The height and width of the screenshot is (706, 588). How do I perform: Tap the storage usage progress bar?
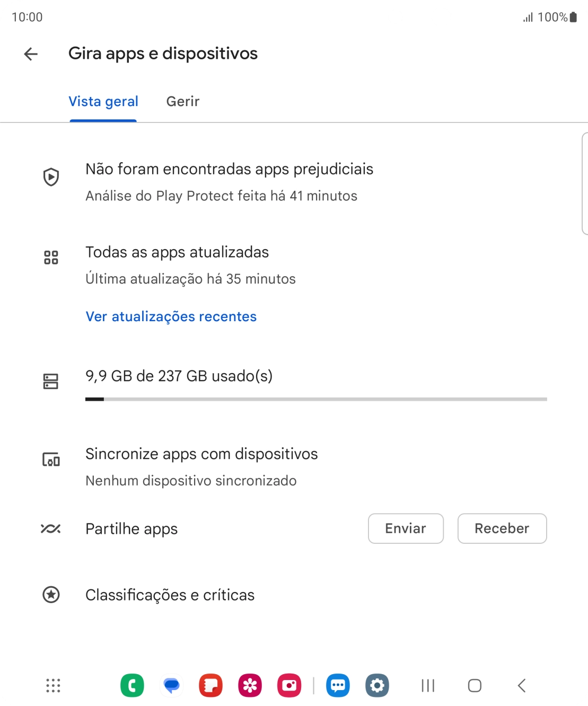[316, 399]
